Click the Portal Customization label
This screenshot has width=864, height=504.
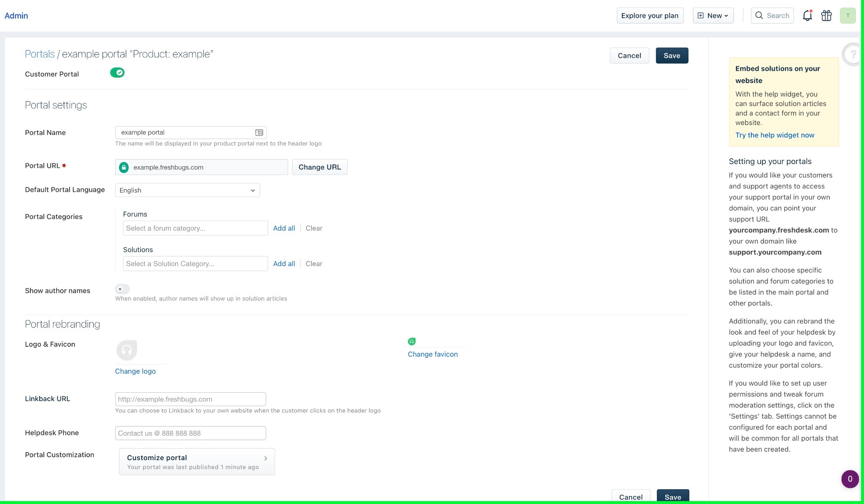[x=59, y=455]
